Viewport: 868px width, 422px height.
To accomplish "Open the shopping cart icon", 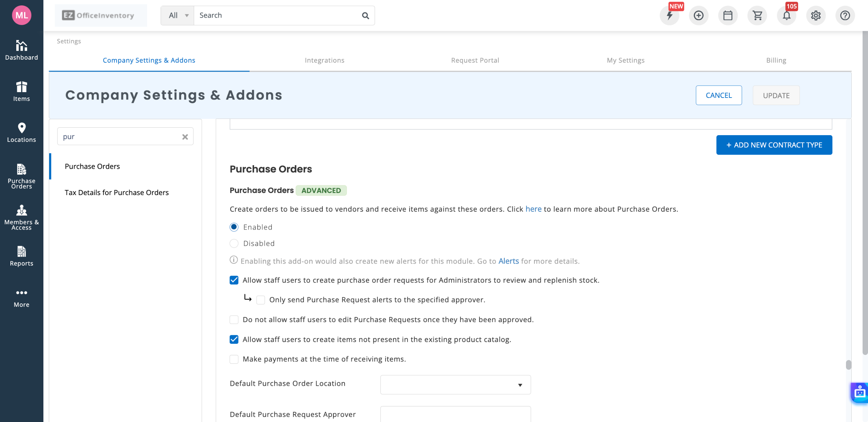I will click(757, 16).
